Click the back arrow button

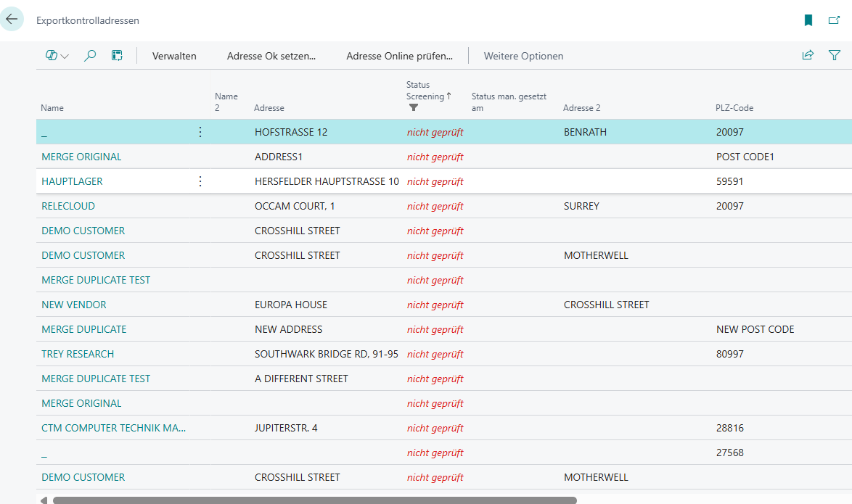pyautogui.click(x=12, y=20)
